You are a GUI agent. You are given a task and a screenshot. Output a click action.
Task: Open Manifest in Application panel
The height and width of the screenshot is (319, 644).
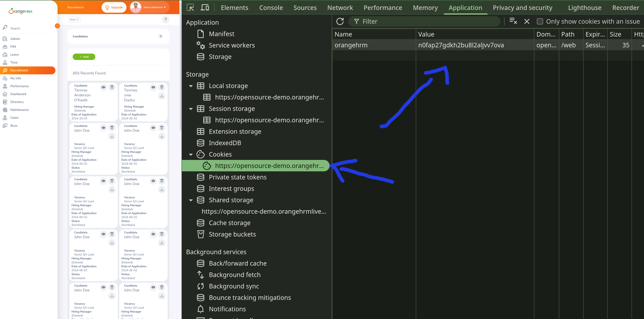(221, 34)
